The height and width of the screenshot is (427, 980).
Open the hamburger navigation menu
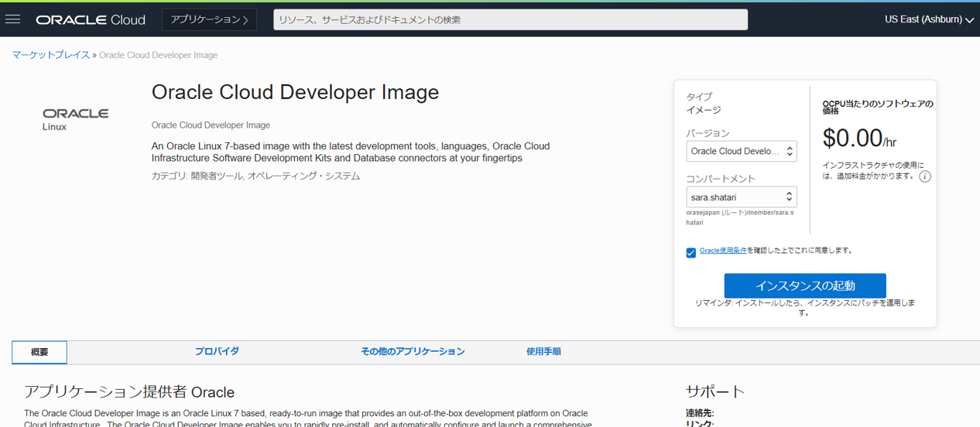coord(12,19)
